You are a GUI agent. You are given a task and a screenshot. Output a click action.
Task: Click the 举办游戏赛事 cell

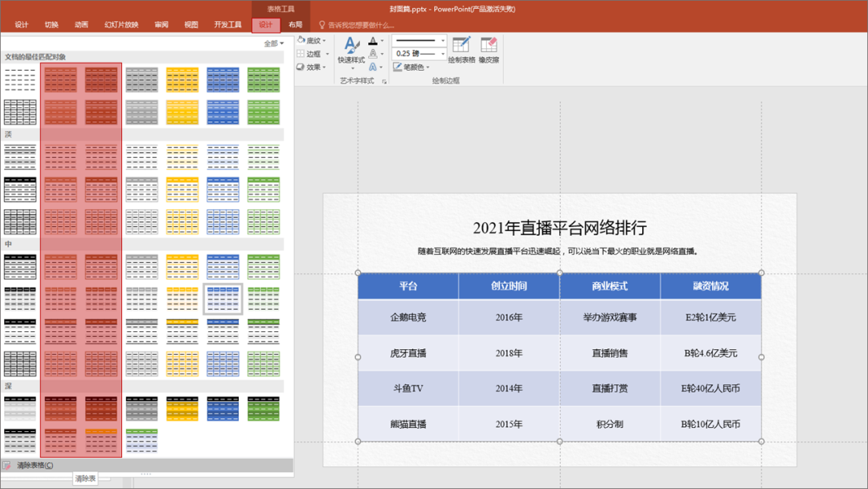pos(609,318)
